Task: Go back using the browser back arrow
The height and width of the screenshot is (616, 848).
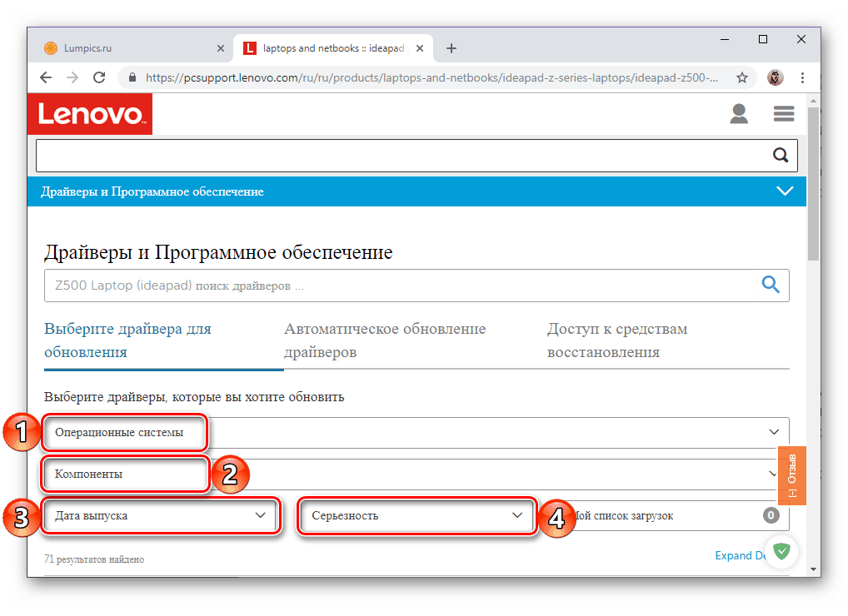Action: (x=45, y=77)
